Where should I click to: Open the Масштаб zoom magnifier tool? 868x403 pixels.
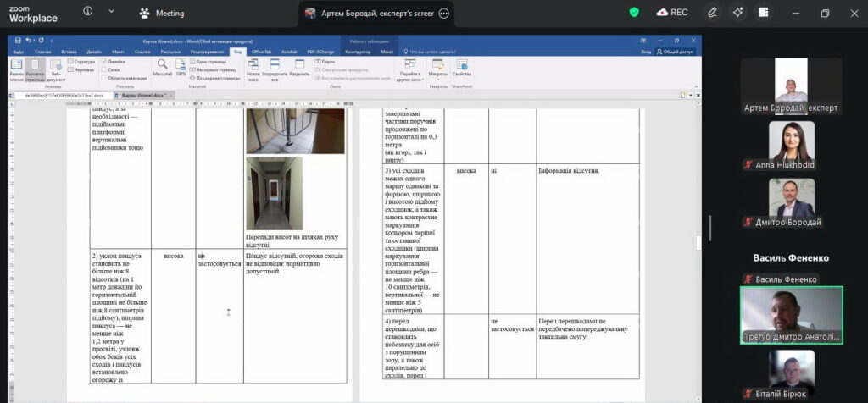162,69
